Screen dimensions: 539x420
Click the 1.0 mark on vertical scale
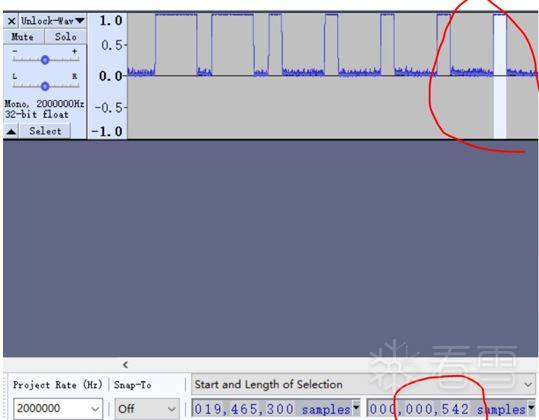111,21
